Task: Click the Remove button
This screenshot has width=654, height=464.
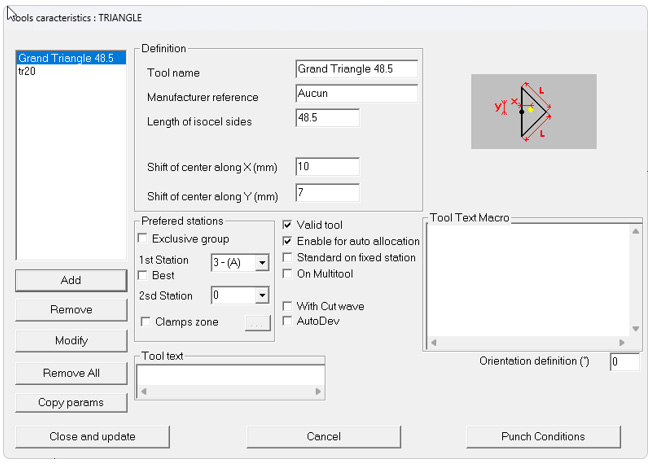Action: click(x=71, y=310)
